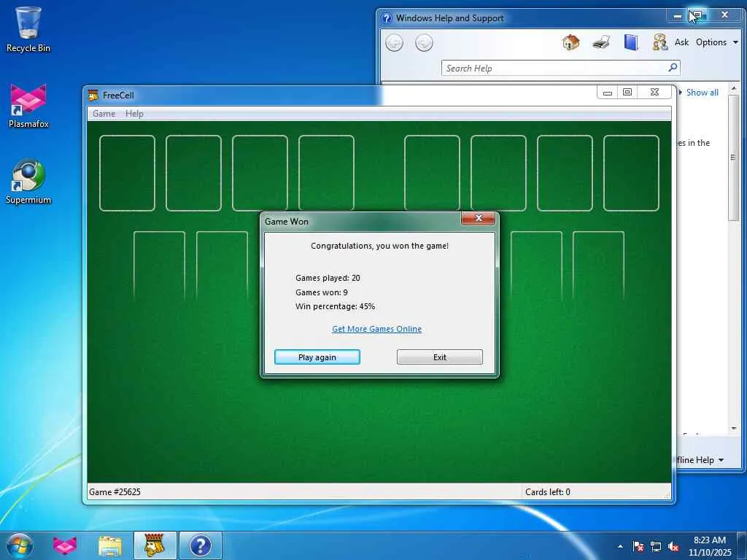The height and width of the screenshot is (560, 747).
Task: Click Ask icon in Help and Support
Action: pos(659,42)
